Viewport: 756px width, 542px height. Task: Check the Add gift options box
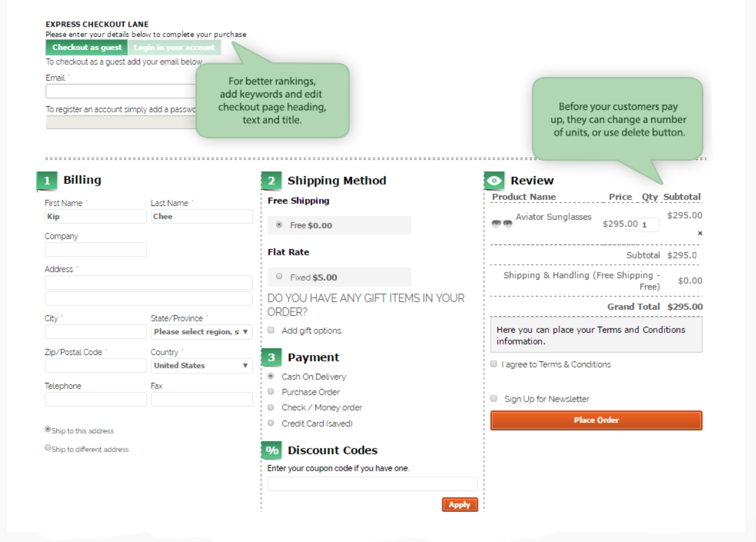click(271, 330)
